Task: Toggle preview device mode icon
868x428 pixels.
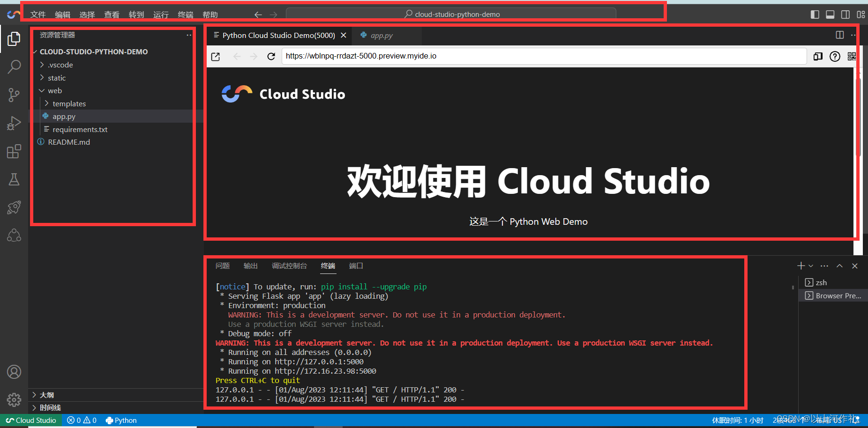Action: tap(818, 57)
